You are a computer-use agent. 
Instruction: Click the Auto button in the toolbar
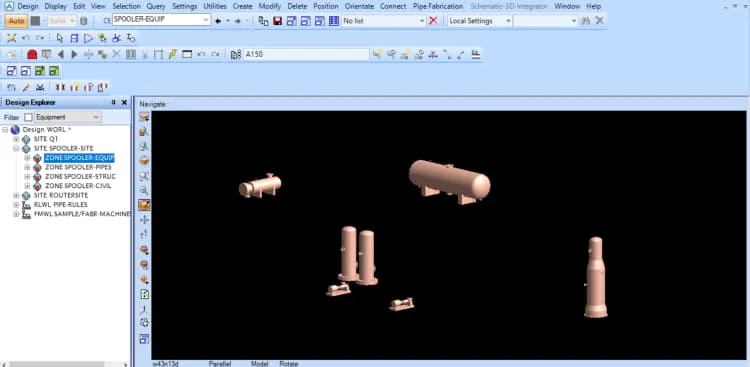coord(16,21)
